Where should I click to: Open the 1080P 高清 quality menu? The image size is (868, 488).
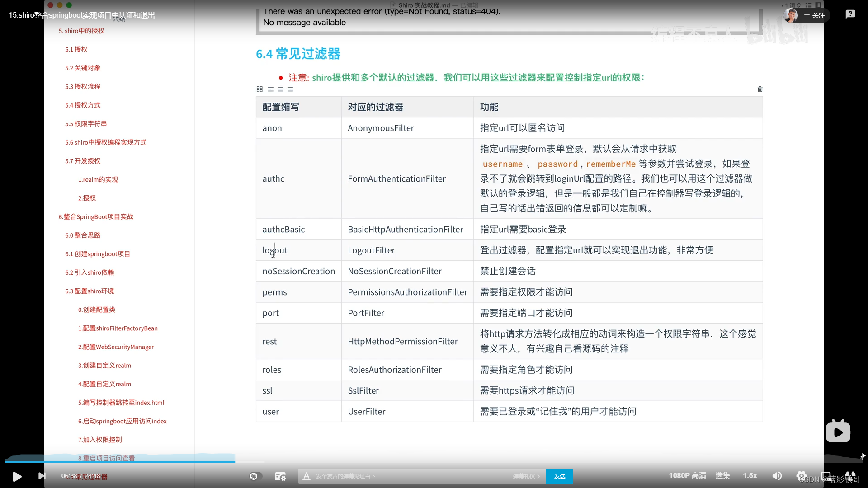tap(687, 475)
